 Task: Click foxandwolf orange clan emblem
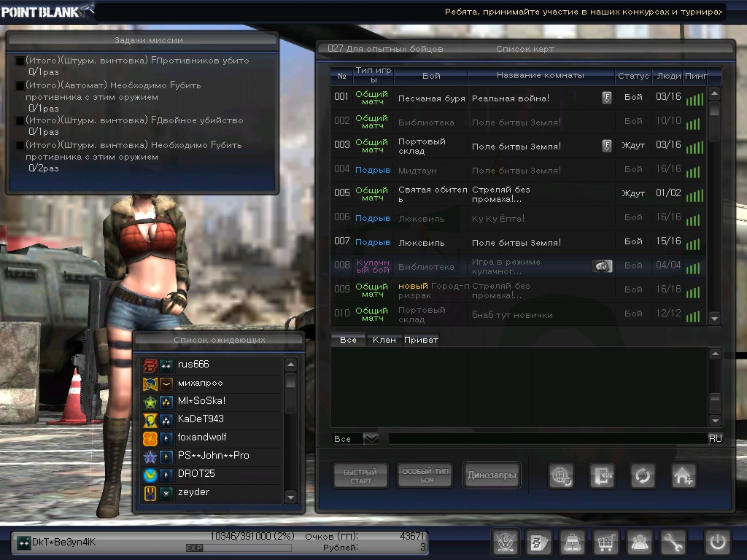point(150,438)
